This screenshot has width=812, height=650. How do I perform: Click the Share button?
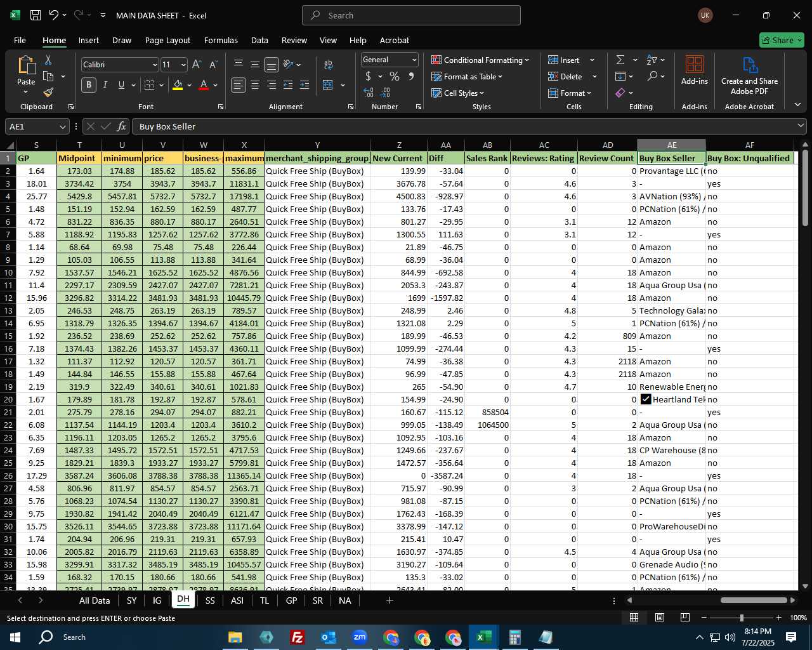782,40
